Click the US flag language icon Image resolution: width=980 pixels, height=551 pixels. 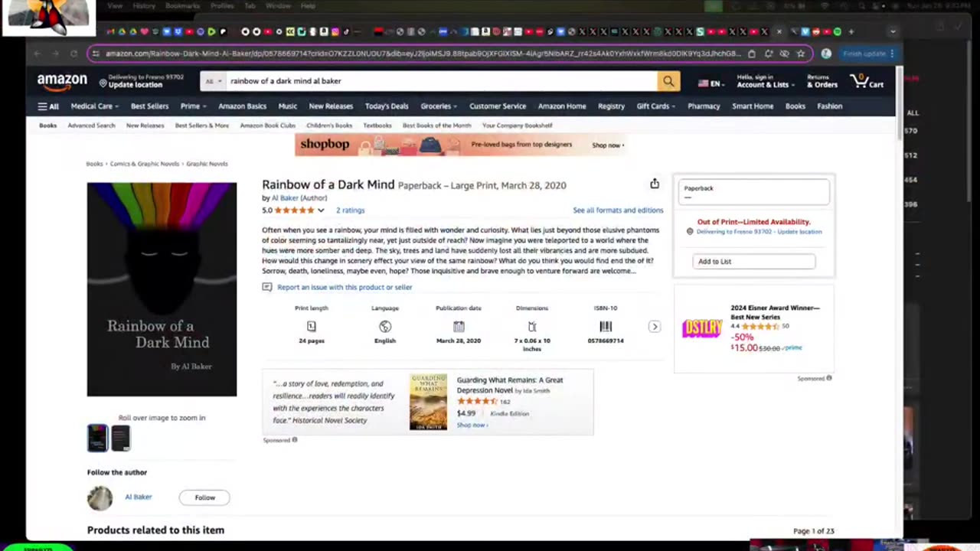[703, 83]
